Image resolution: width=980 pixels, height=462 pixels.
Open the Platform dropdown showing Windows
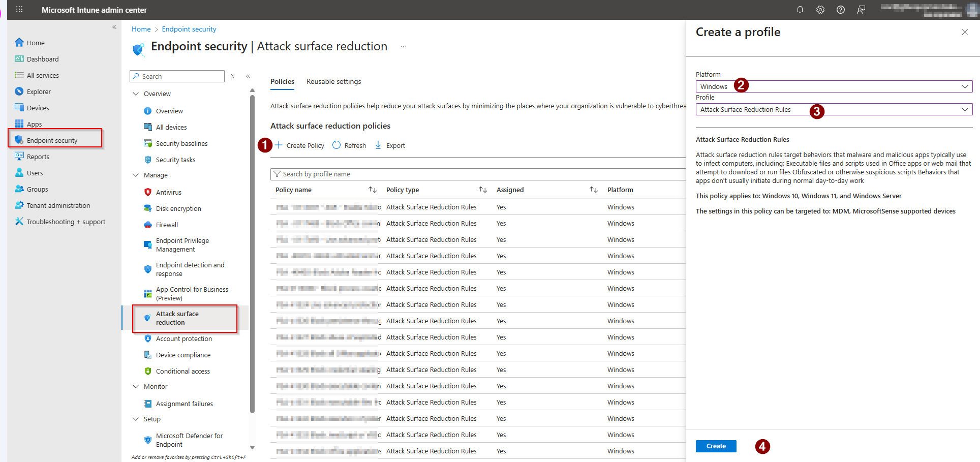point(834,86)
